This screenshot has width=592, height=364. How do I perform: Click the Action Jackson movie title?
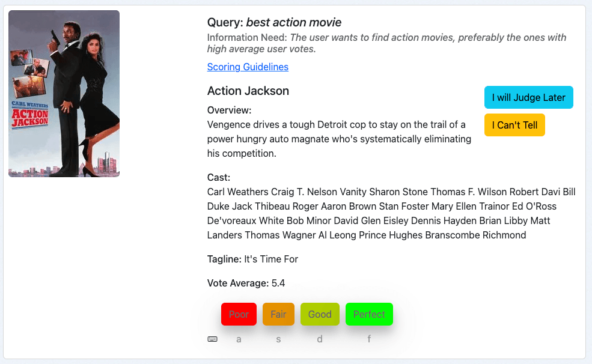pyautogui.click(x=248, y=91)
